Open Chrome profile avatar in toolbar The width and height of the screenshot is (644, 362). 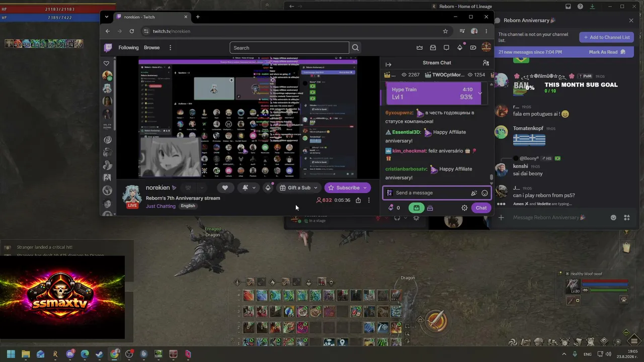pos(474,31)
